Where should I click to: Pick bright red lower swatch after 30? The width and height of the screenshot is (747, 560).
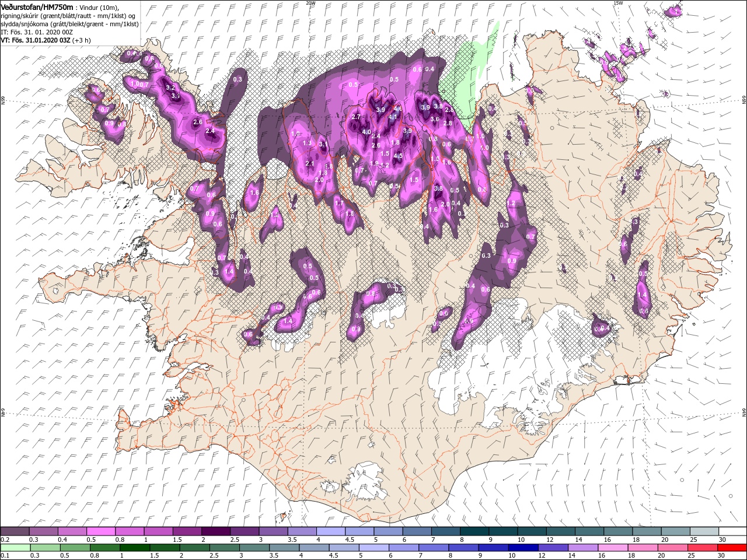[732, 548]
